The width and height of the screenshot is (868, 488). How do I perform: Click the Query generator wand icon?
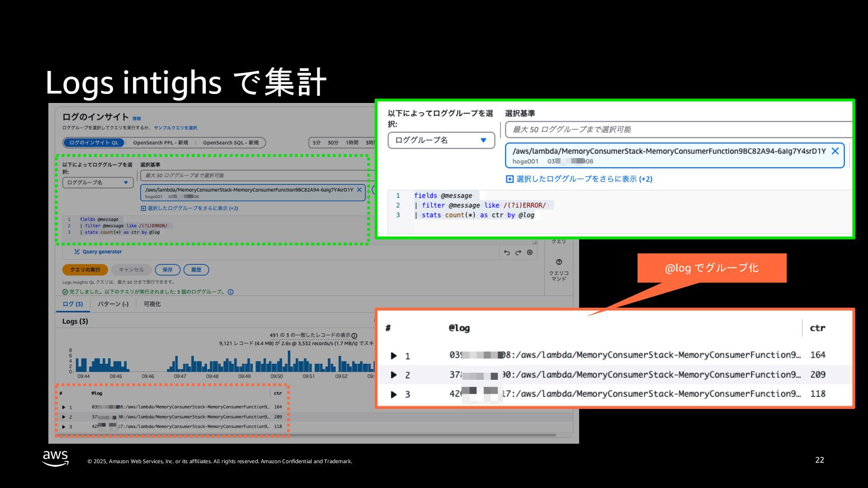[77, 252]
